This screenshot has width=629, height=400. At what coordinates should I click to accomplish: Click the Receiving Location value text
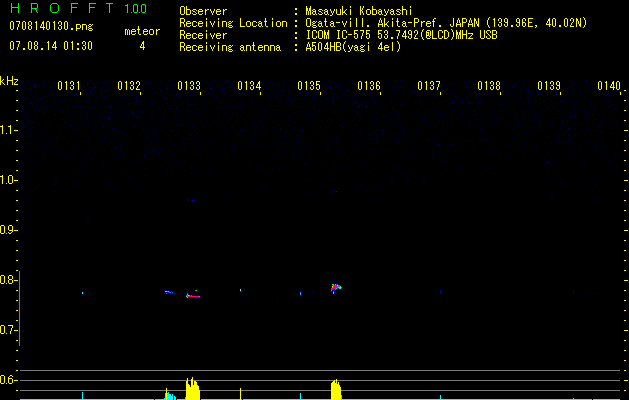click(x=446, y=23)
